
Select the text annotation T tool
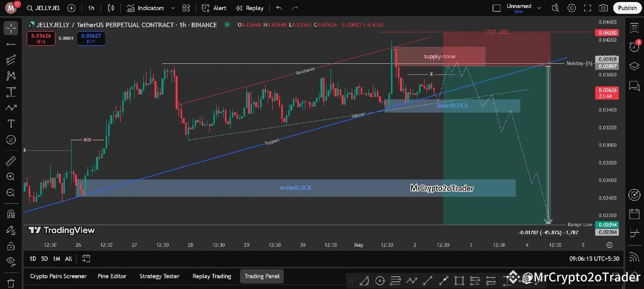(x=11, y=124)
